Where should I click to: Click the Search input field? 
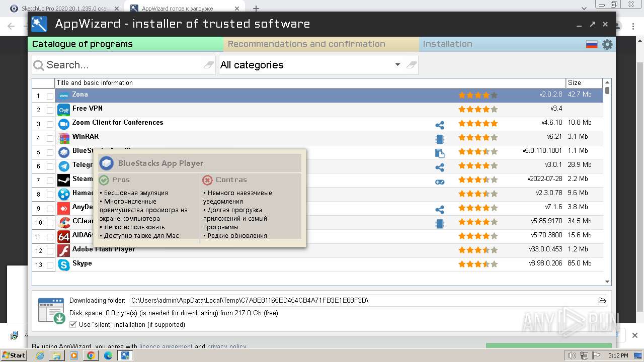pos(123,65)
